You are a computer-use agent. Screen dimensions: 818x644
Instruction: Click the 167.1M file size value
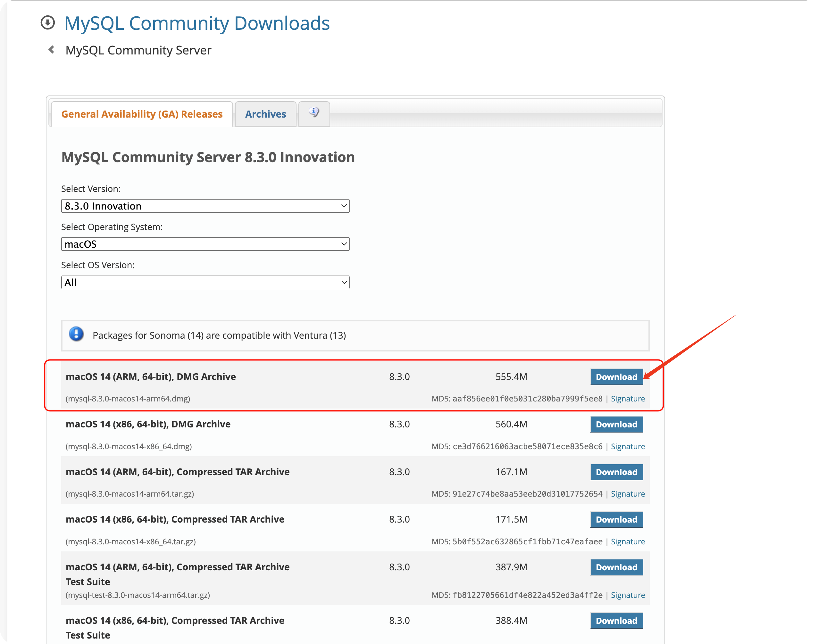(x=511, y=472)
